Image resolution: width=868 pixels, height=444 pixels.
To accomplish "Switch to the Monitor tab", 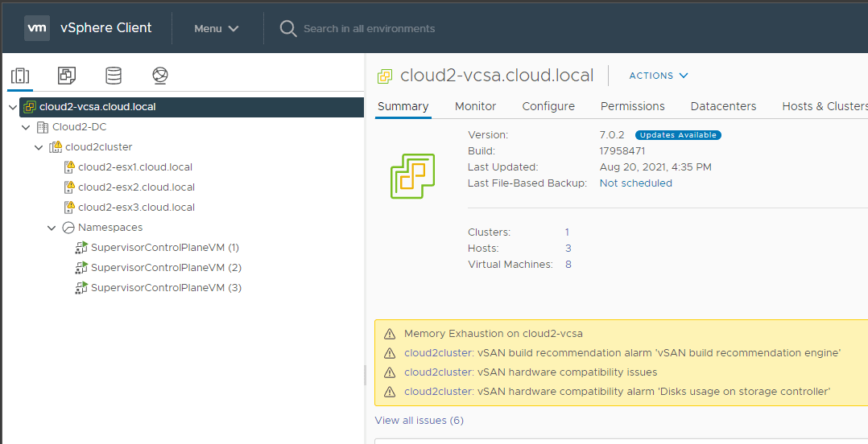I will 475,106.
